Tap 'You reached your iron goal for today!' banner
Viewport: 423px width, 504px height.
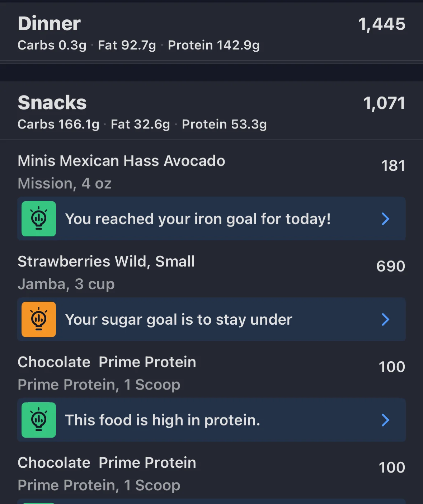point(211,218)
